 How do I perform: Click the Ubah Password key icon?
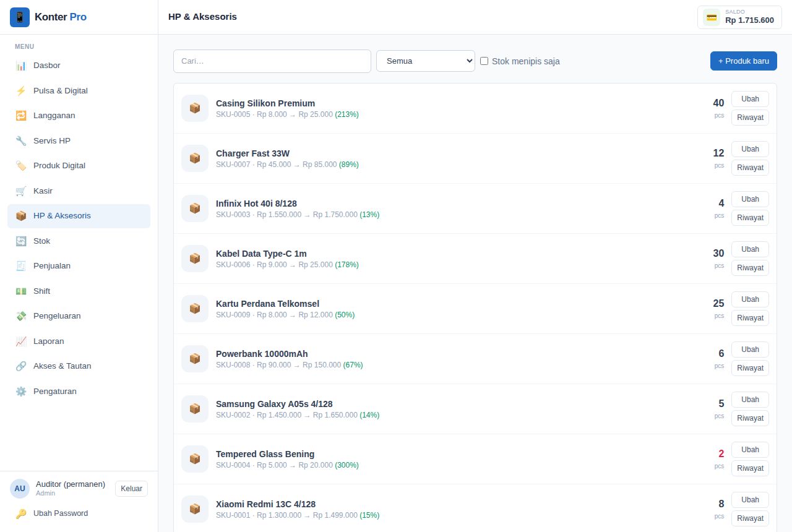pyautogui.click(x=21, y=513)
